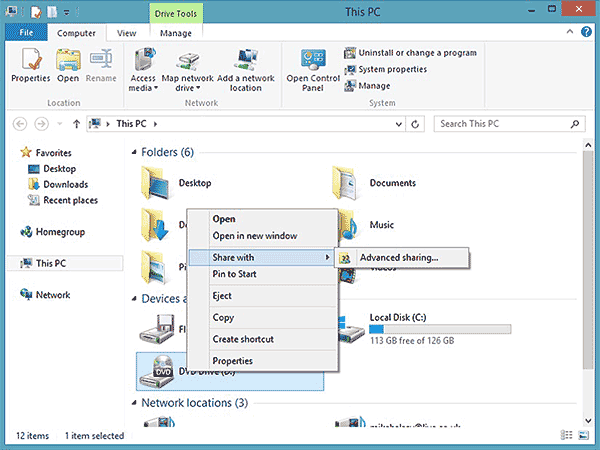Switch to the View ribbon tab
The height and width of the screenshot is (450, 600).
pos(127,32)
